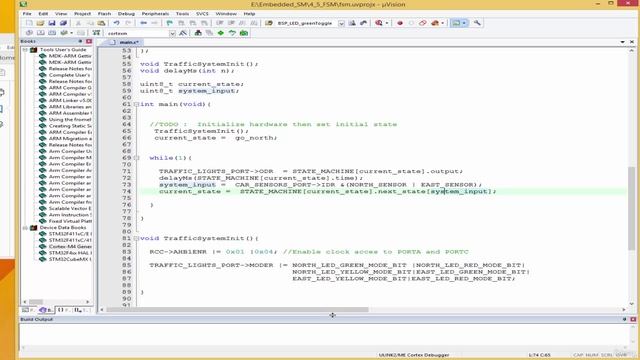The image size is (640, 360).
Task: Click the Paste icon
Action: pos(101,23)
